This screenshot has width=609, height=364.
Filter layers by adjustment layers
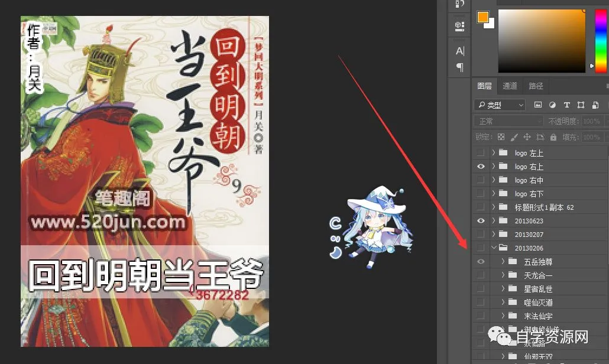point(552,105)
